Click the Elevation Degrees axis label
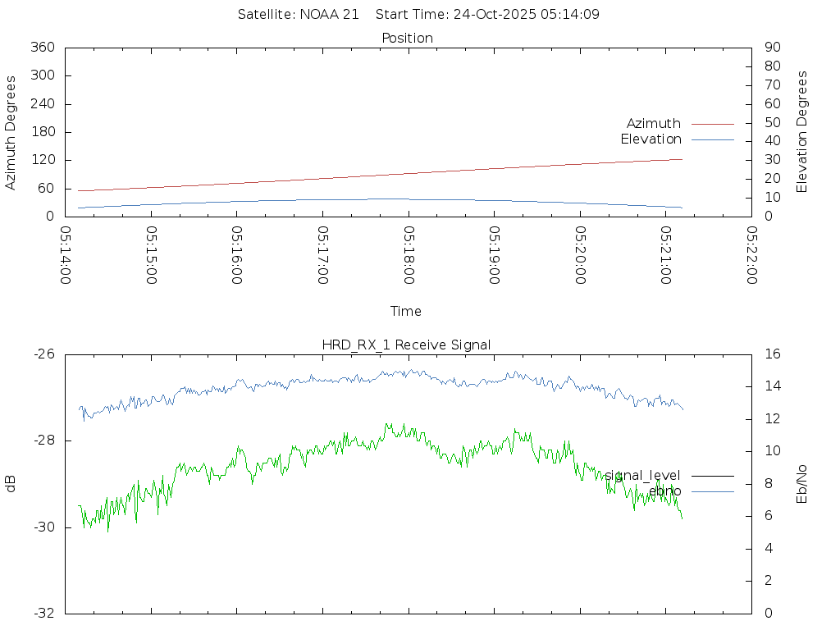 802,131
